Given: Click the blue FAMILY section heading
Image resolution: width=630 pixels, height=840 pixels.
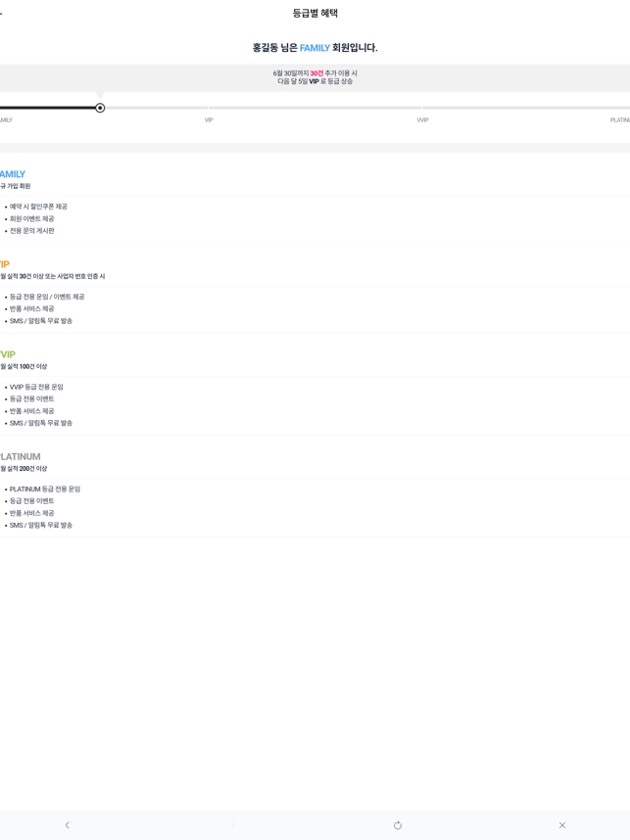Looking at the screenshot, I should pos(13,174).
